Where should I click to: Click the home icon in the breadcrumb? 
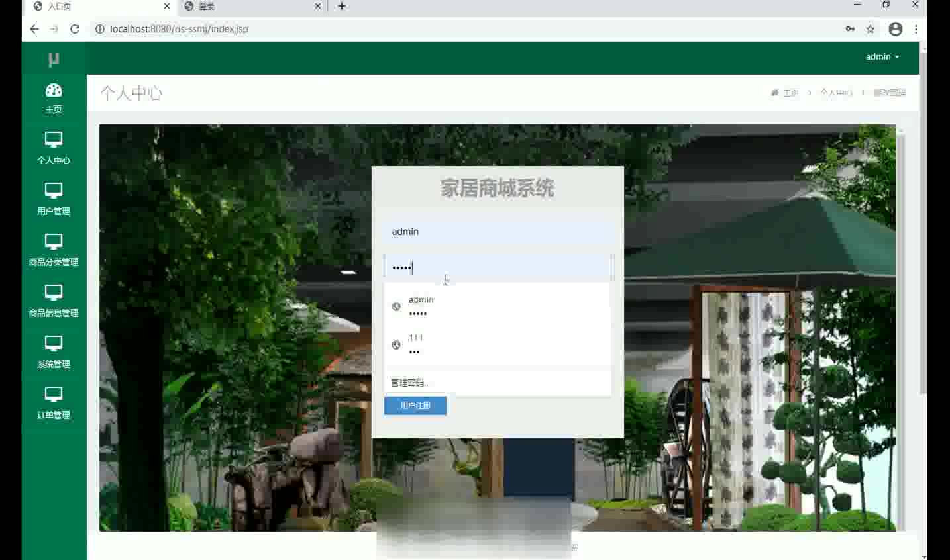point(774,93)
